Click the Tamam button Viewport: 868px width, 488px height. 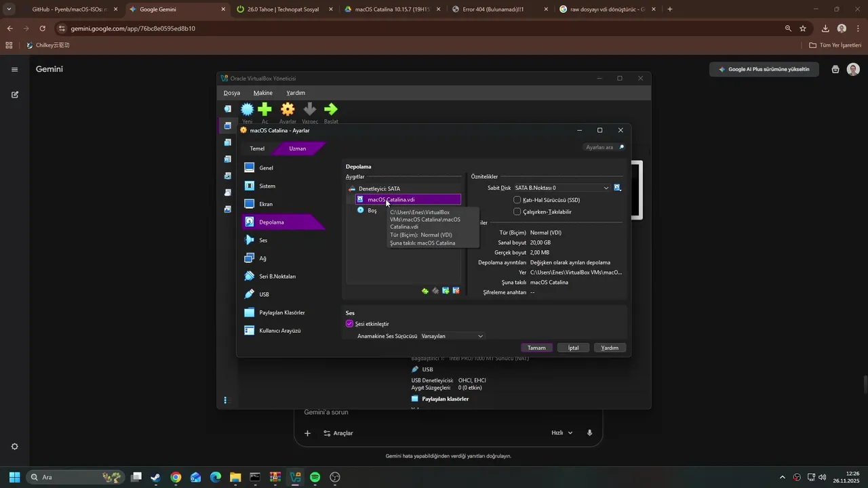(536, 348)
